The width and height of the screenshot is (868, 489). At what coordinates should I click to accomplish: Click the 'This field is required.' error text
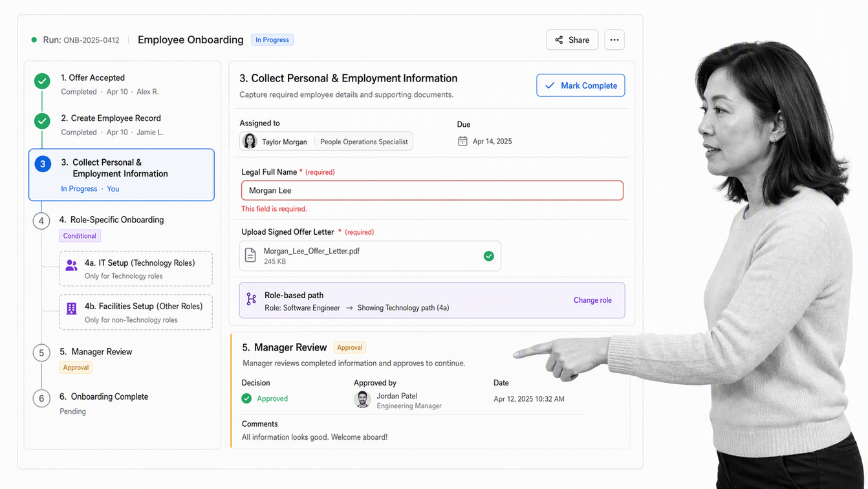coord(274,209)
